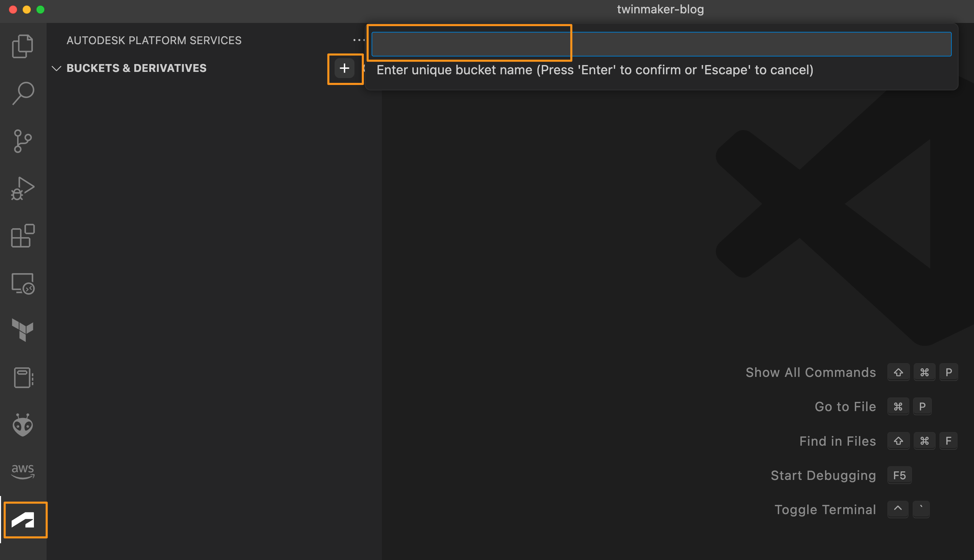Click the Find in Files shortcut hint
This screenshot has width=974, height=560.
[x=837, y=441]
